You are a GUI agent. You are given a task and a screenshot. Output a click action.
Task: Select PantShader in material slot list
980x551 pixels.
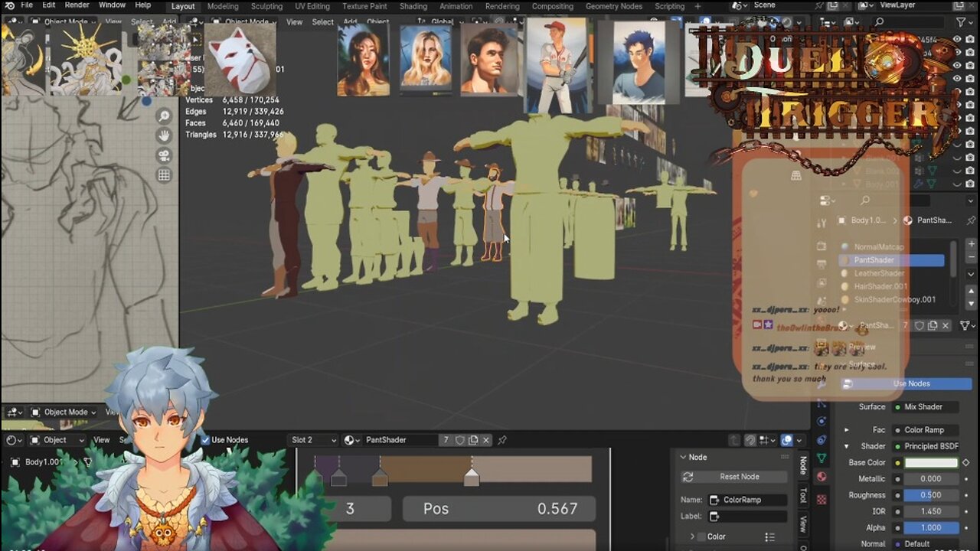point(890,260)
